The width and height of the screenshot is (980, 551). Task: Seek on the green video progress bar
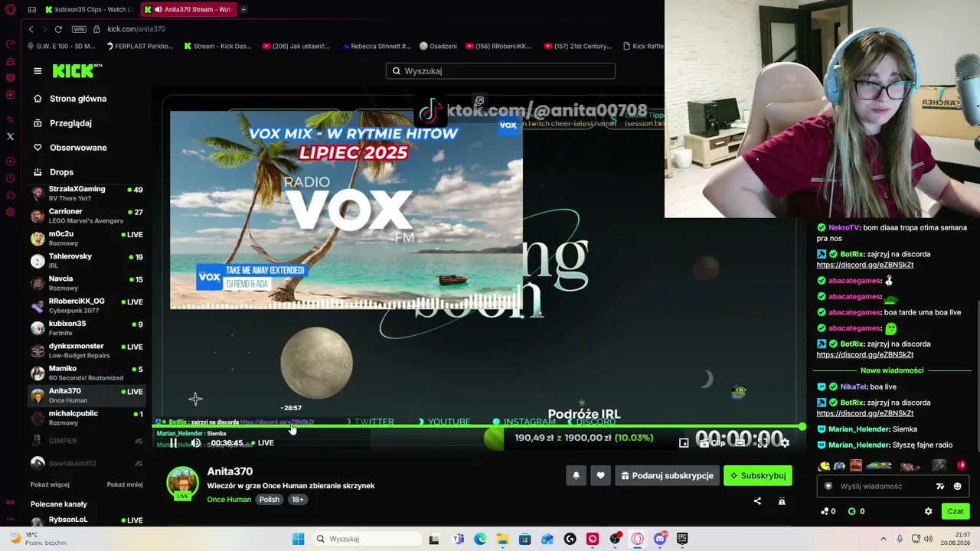pyautogui.click(x=478, y=427)
